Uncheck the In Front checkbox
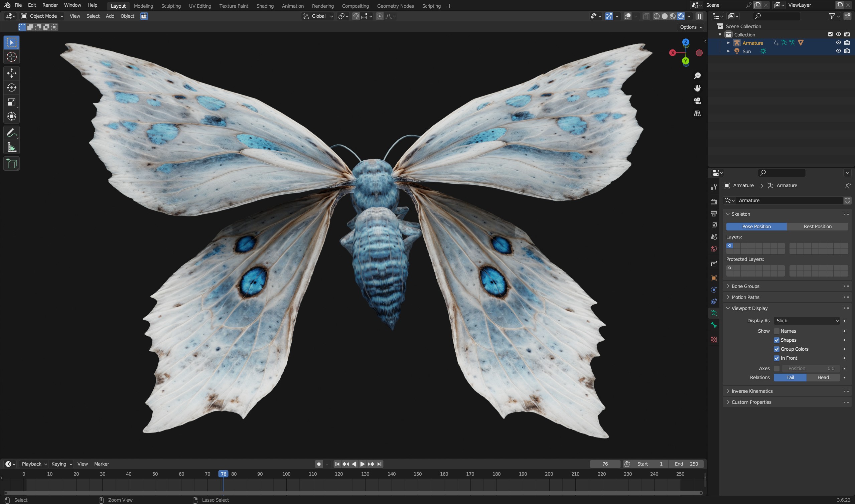 click(x=776, y=358)
